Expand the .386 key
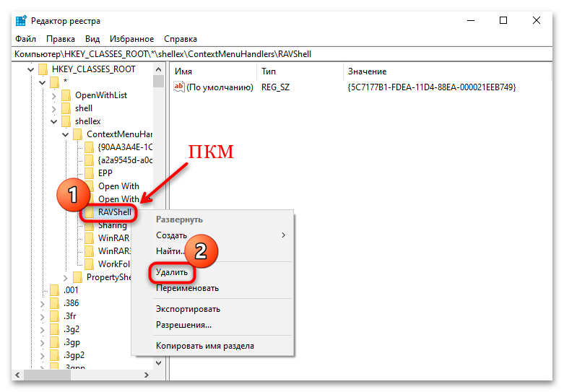564x392 pixels. pos(42,304)
